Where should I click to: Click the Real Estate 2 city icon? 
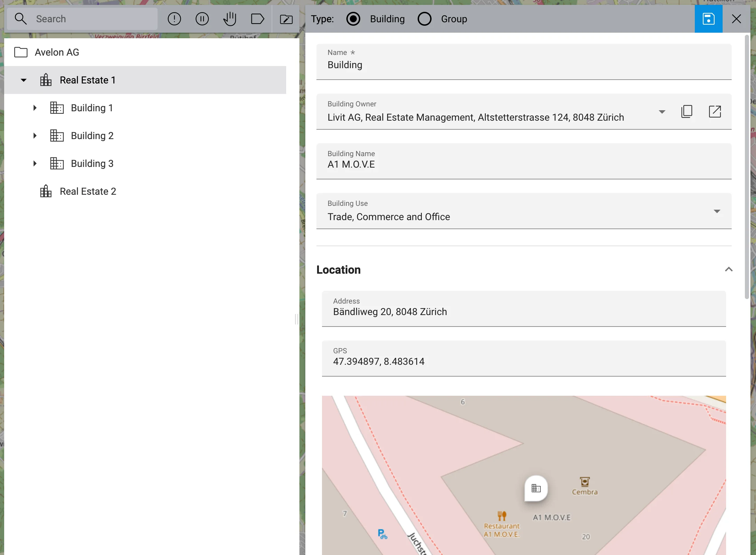coord(46,191)
